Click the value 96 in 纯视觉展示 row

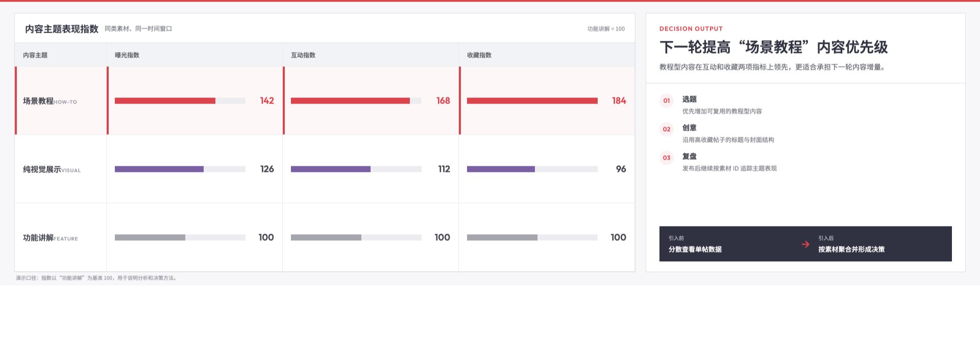pos(621,169)
